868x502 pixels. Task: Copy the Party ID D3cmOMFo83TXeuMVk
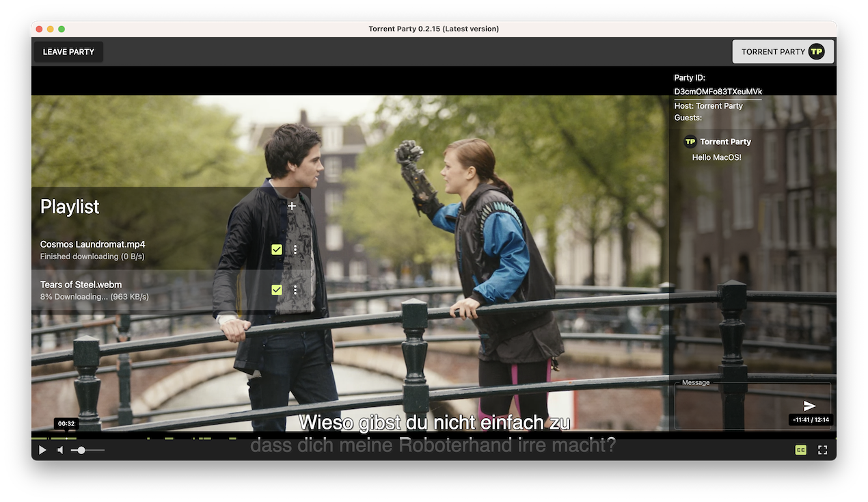[718, 92]
